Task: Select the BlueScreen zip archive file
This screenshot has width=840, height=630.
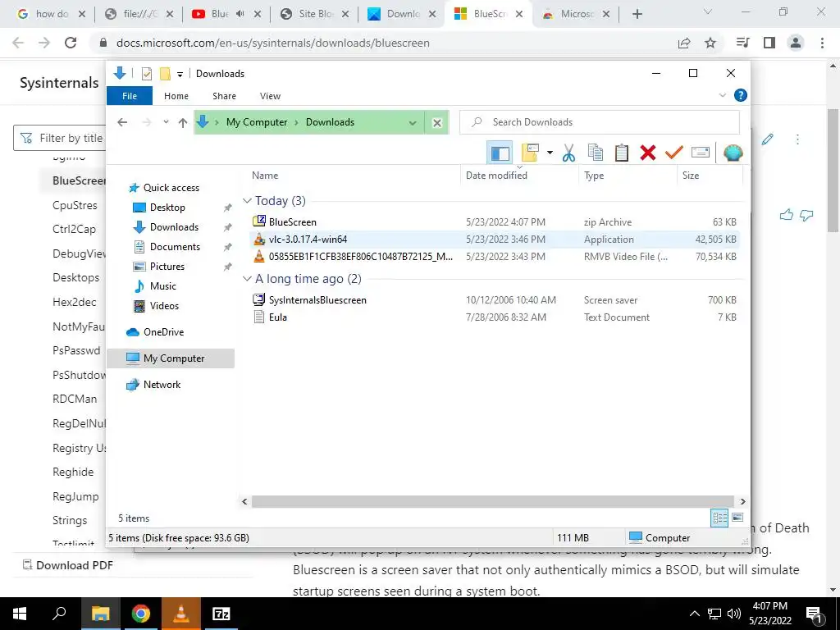Action: coord(495,221)
